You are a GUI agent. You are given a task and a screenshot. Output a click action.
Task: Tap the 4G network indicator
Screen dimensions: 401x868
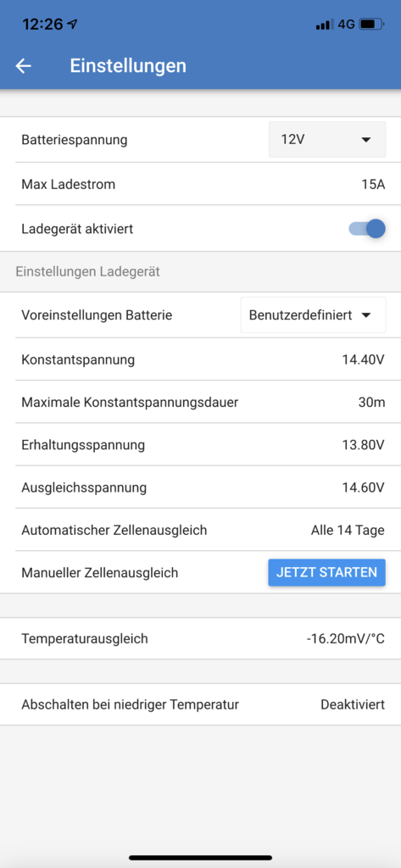click(346, 25)
